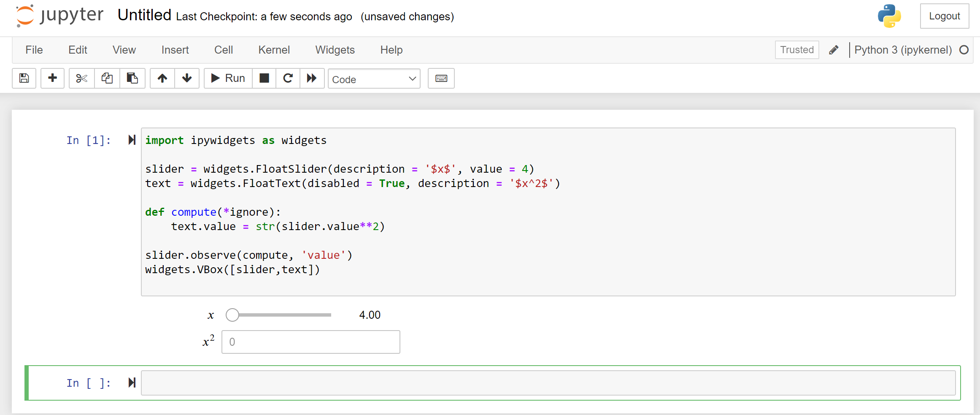Open the command palette keyboard icon
The width and height of the screenshot is (980, 415).
pyautogui.click(x=441, y=78)
